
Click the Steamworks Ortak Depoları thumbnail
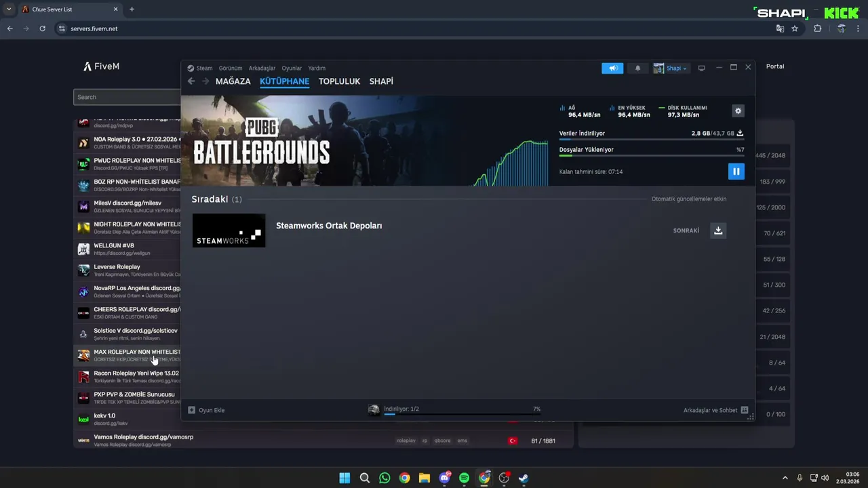(x=229, y=230)
